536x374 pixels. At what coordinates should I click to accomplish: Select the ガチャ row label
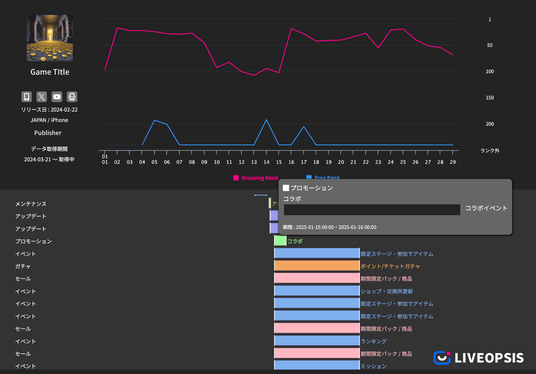point(23,266)
